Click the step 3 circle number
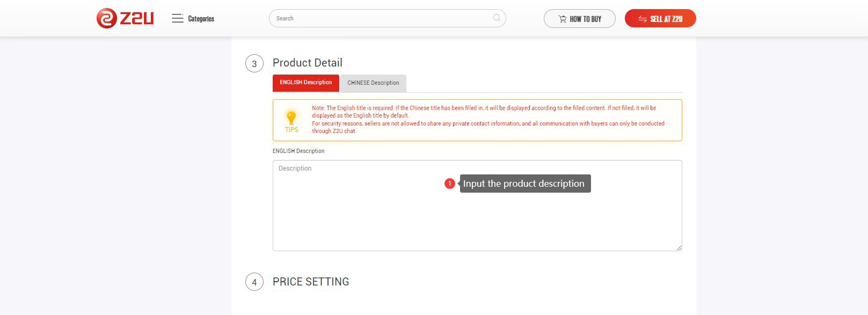Image resolution: width=868 pixels, height=315 pixels. click(x=254, y=63)
